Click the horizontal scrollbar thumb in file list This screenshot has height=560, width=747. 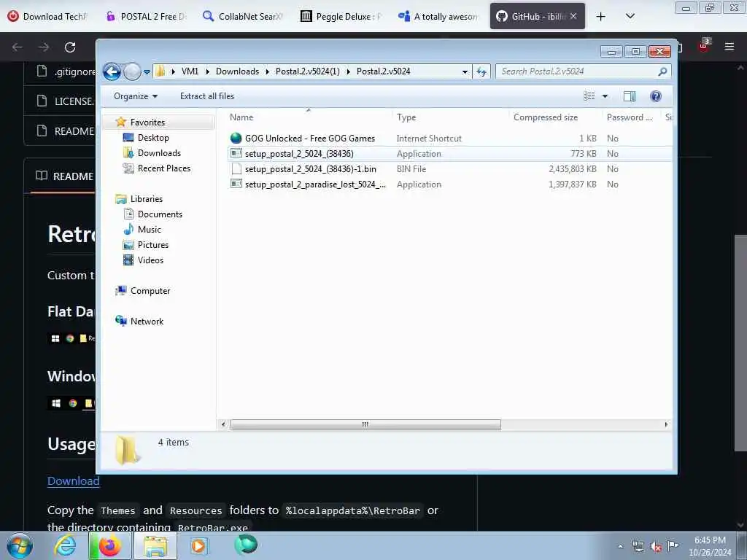tap(365, 424)
